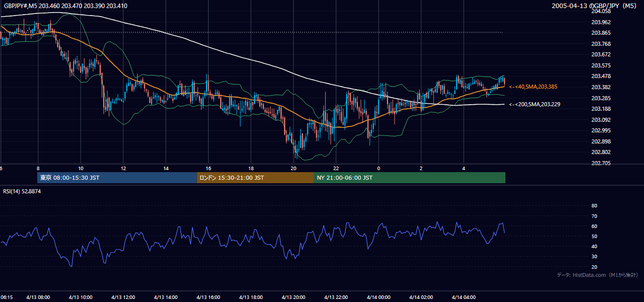Click the 203.285 price axis value
The height and width of the screenshot is (302, 644).
(601, 98)
